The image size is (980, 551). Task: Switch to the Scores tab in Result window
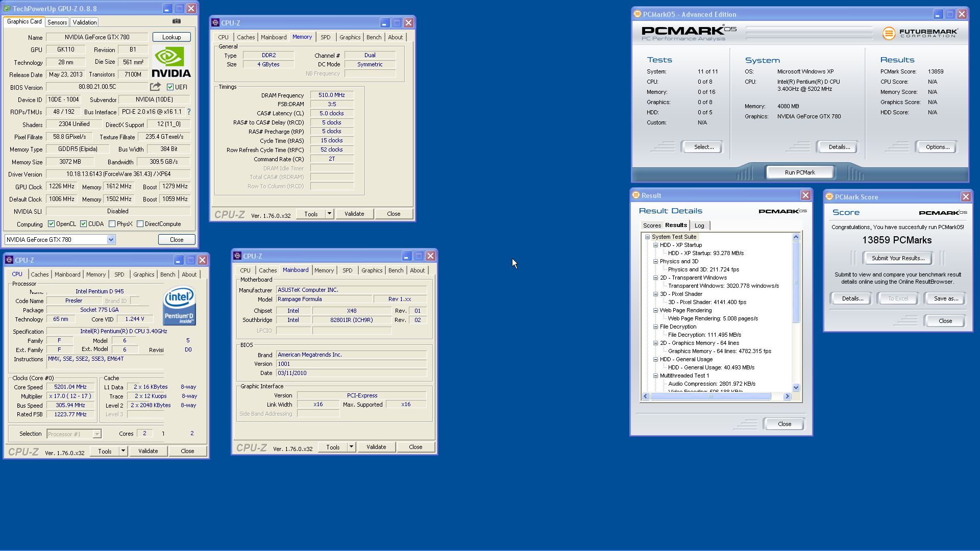[x=652, y=226]
